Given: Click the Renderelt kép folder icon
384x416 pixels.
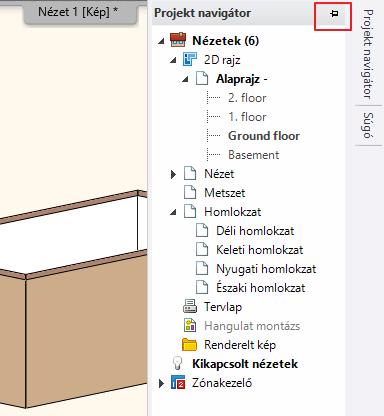Looking at the screenshot, I should coord(190,344).
